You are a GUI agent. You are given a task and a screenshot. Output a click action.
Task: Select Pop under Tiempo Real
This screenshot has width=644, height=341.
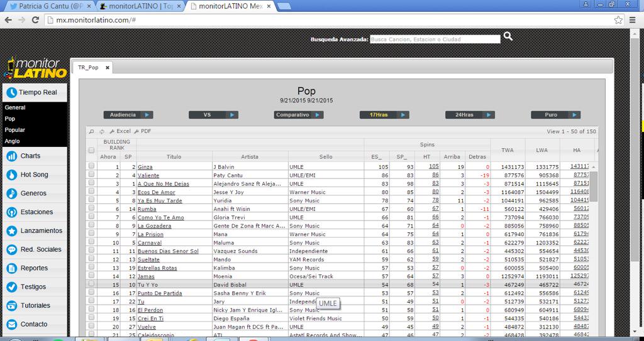point(10,119)
